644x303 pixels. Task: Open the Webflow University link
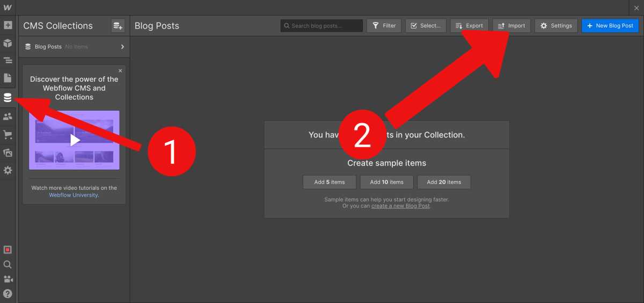coord(74,195)
